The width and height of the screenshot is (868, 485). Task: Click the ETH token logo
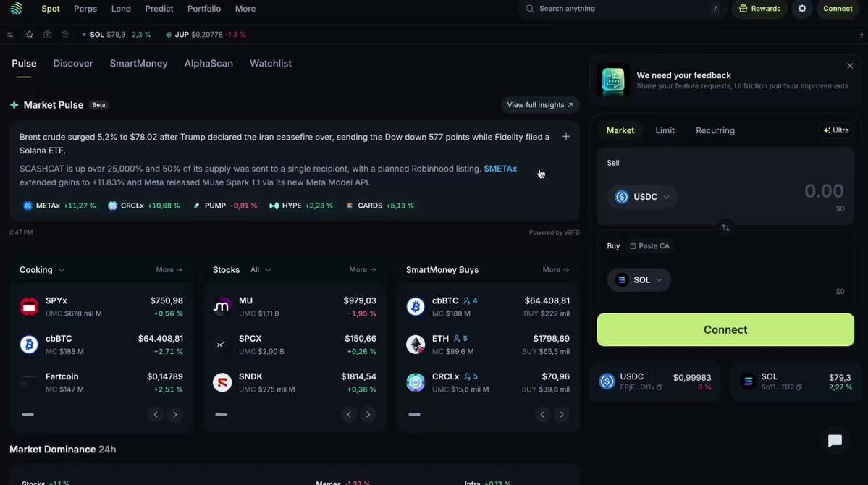click(x=416, y=345)
